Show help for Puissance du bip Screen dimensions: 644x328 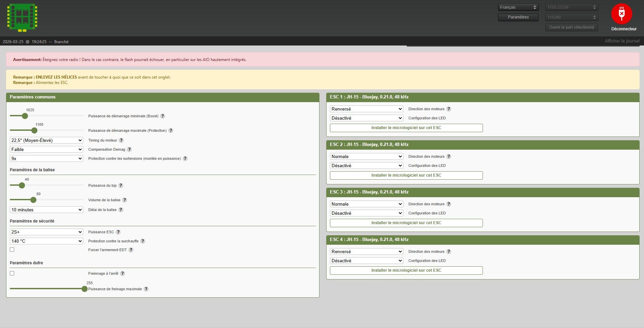[121, 185]
